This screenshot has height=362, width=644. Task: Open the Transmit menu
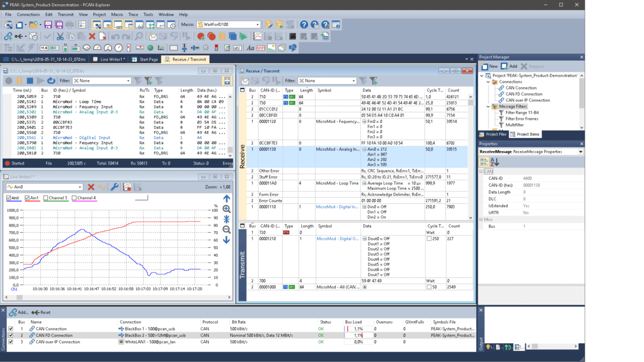click(65, 14)
